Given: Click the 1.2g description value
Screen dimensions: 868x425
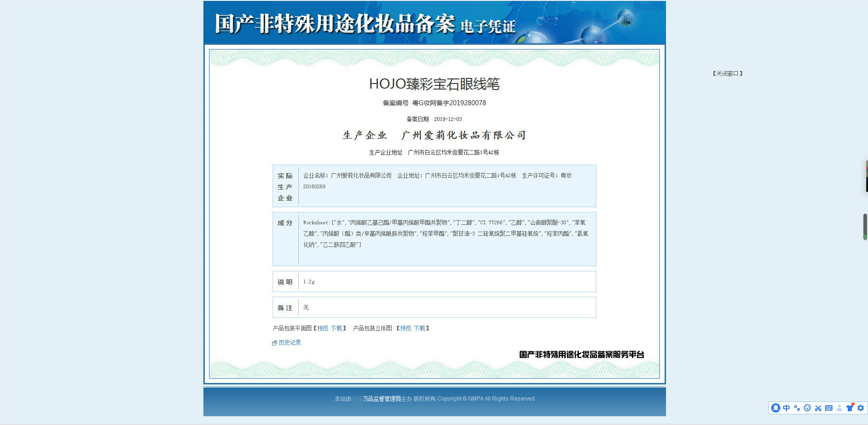Looking at the screenshot, I should 309,281.
